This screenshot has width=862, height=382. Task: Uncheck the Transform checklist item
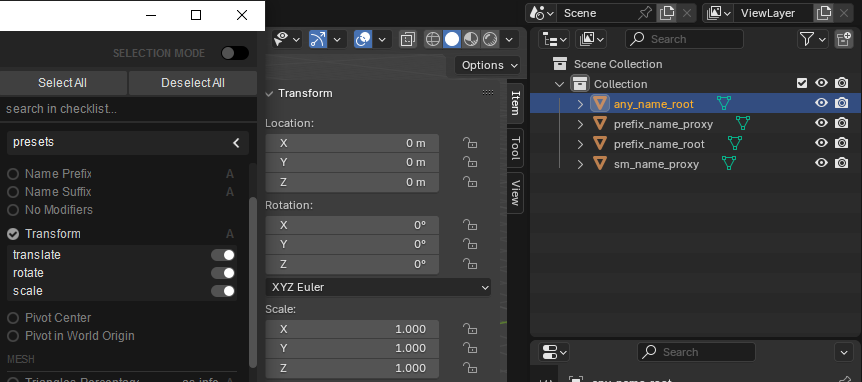tap(13, 234)
